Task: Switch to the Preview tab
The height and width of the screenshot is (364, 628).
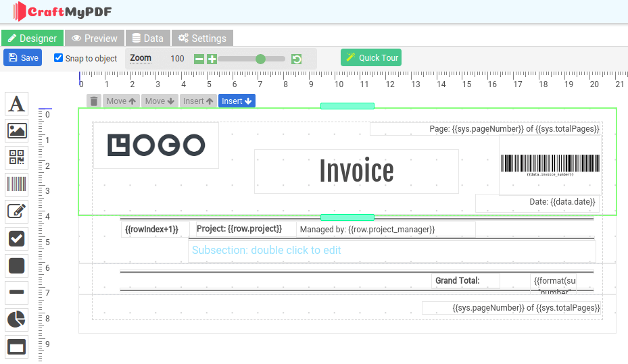Action: coord(95,38)
